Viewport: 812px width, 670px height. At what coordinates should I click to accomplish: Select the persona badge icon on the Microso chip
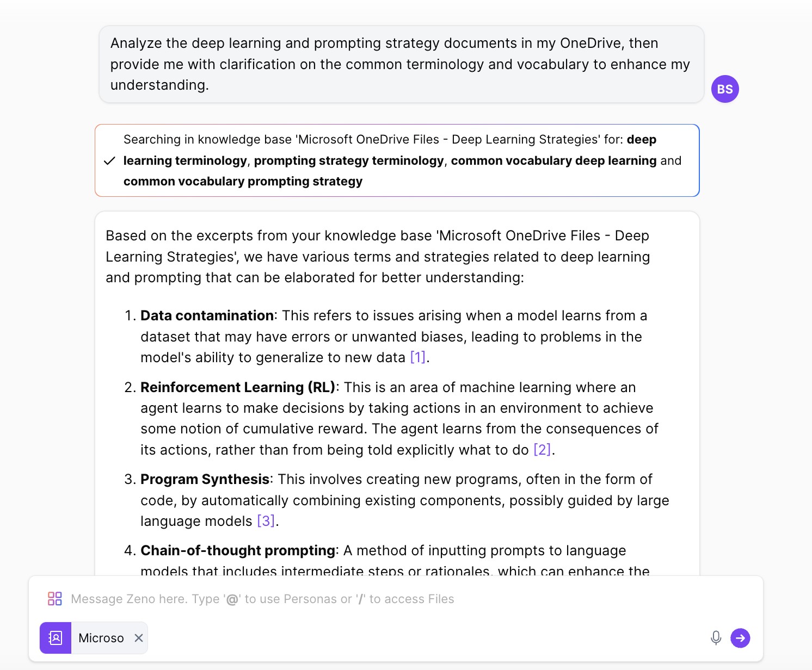click(x=54, y=637)
